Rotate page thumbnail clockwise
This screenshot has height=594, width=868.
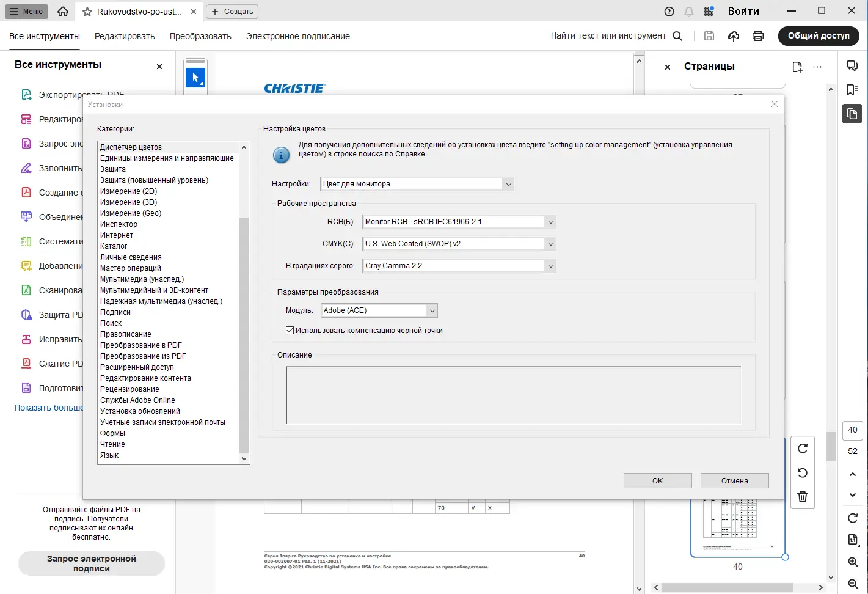(803, 449)
